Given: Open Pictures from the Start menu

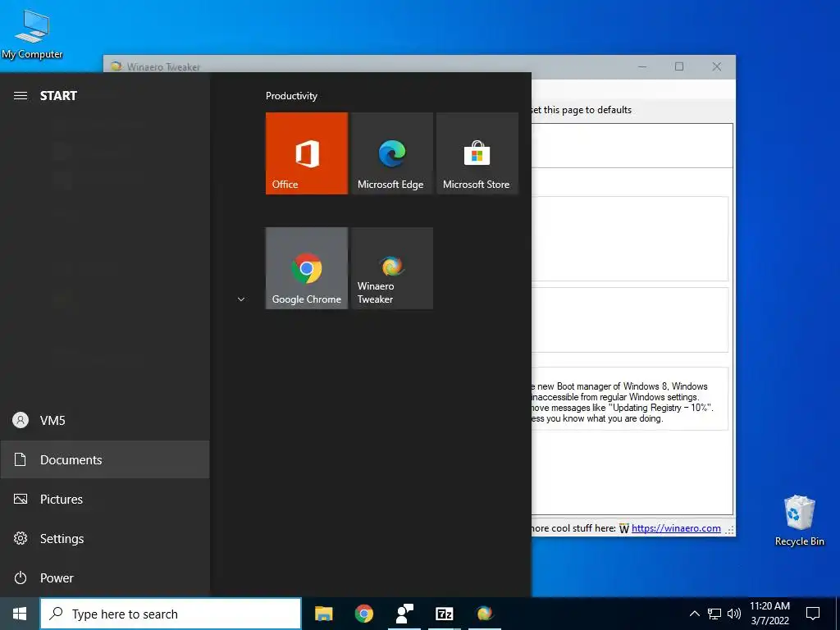Looking at the screenshot, I should click(105, 500).
